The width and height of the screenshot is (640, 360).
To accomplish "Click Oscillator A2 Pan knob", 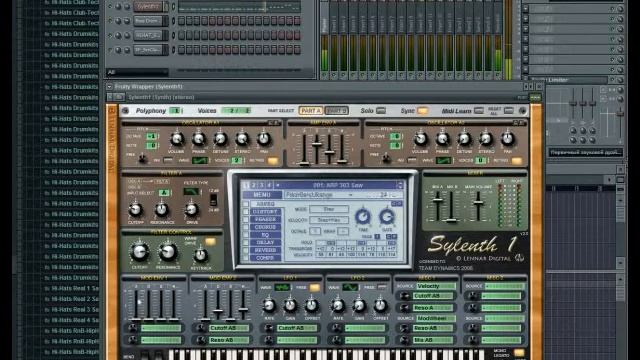I will tap(507, 140).
